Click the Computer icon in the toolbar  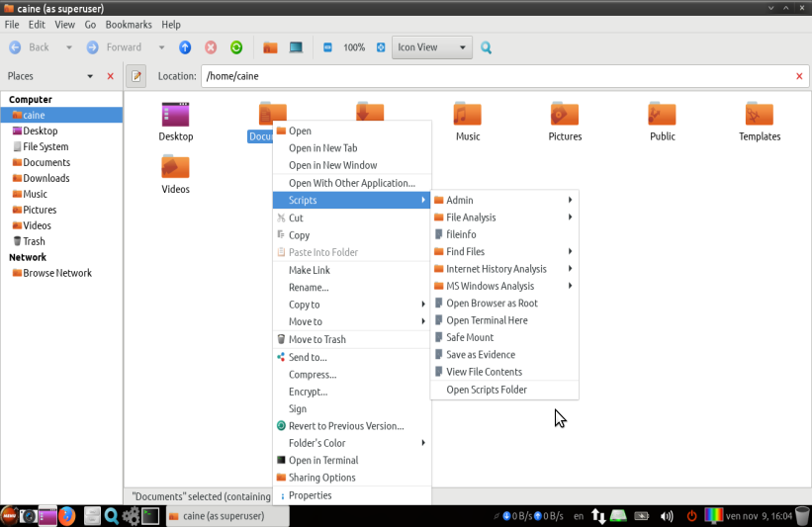pos(296,47)
